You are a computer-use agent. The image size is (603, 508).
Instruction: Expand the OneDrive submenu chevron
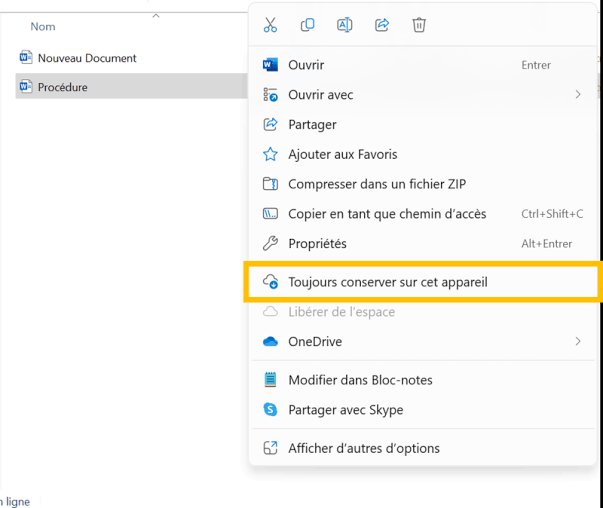(578, 341)
